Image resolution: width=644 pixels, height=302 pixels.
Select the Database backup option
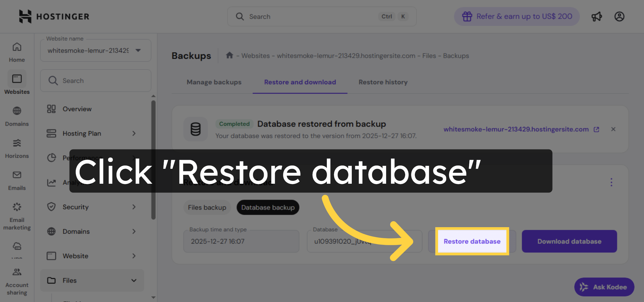pyautogui.click(x=268, y=207)
